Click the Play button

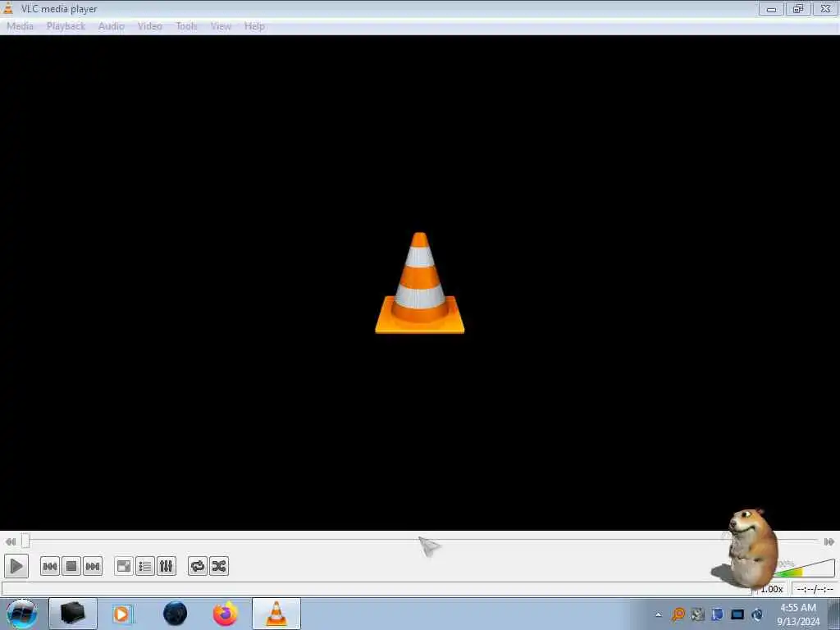(x=16, y=566)
